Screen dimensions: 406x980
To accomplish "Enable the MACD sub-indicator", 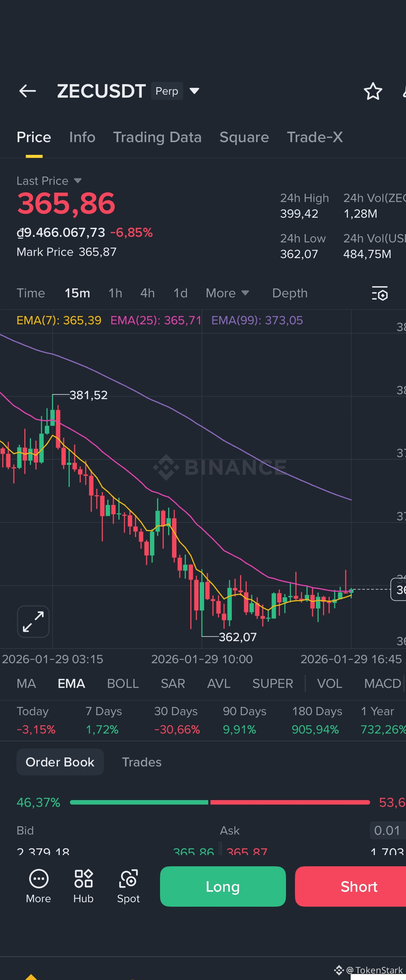I will (382, 683).
